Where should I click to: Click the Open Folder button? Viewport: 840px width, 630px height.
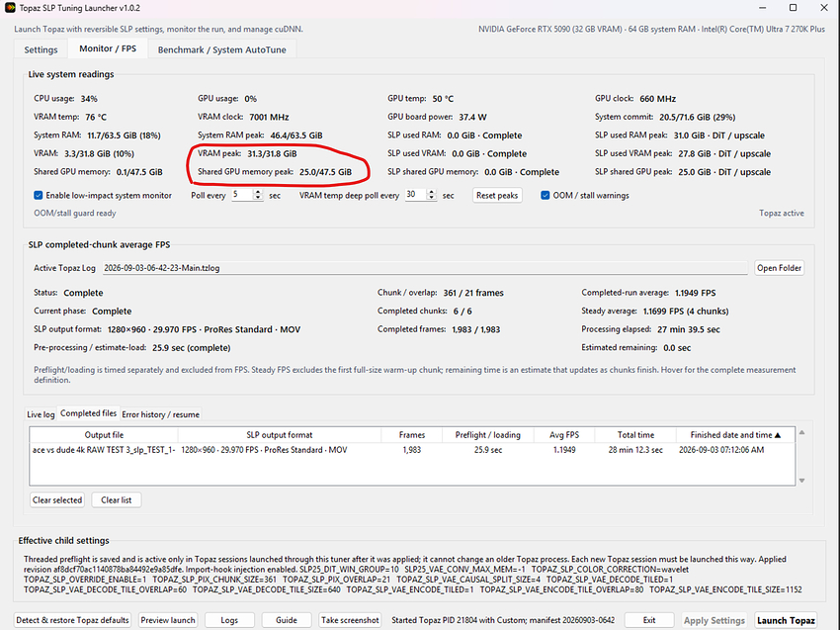coord(779,268)
